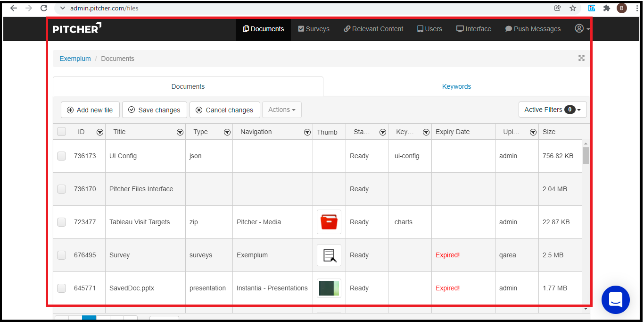The width and height of the screenshot is (644, 322).
Task: Open the user account profile icon
Action: [579, 29]
